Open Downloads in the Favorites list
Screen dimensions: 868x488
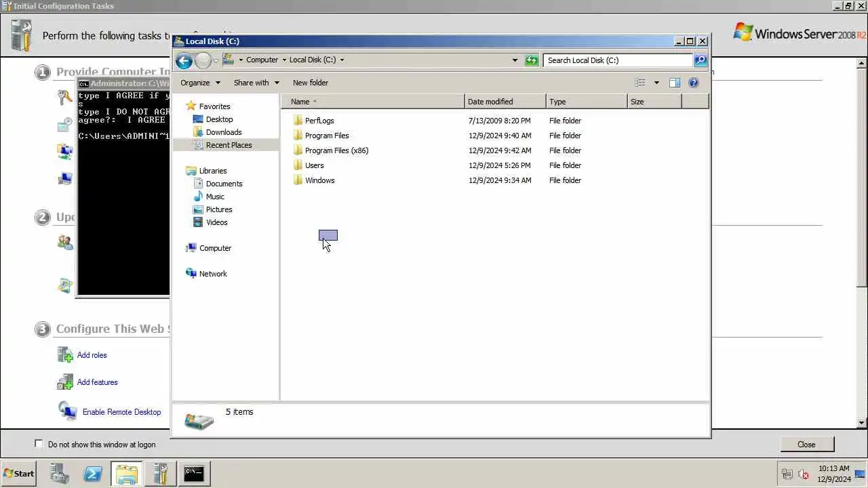point(224,132)
